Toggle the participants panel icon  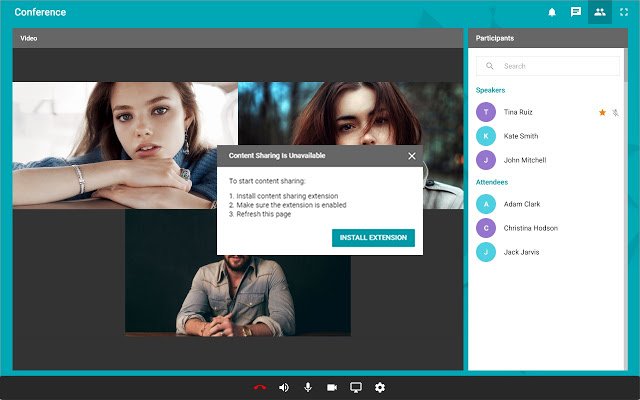[600, 12]
